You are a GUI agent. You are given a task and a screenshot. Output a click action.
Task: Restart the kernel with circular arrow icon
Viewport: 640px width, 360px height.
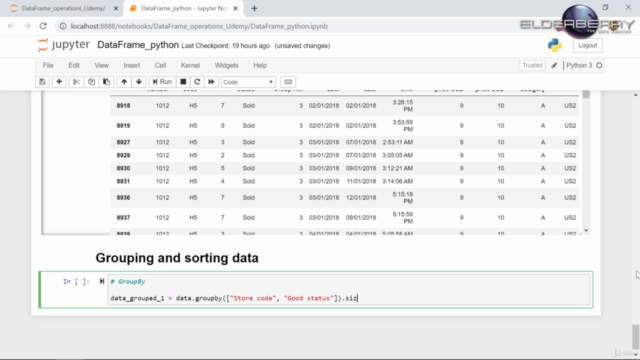[197, 82]
